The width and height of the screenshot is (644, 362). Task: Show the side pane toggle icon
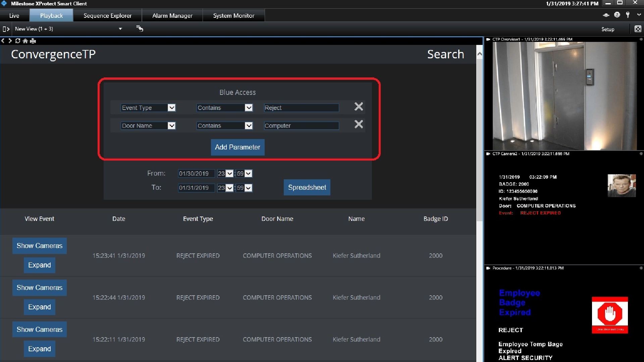tap(6, 29)
